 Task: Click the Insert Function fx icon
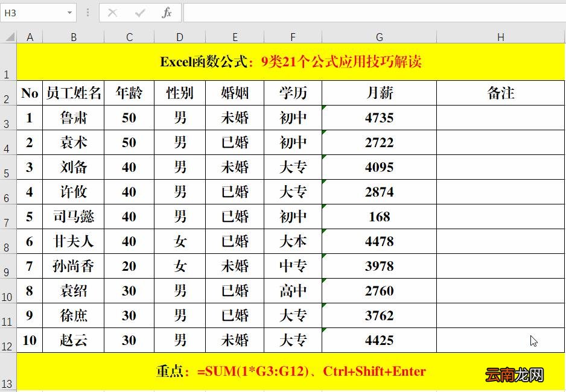pos(167,13)
